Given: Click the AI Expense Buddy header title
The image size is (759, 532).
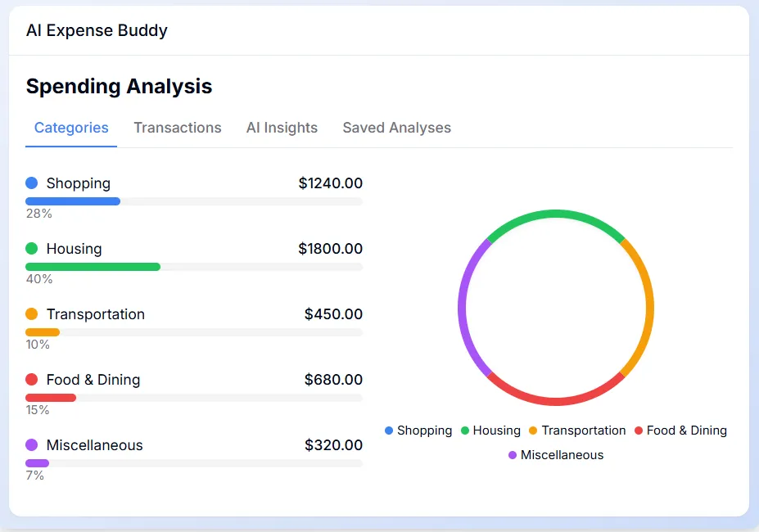Looking at the screenshot, I should click(97, 30).
